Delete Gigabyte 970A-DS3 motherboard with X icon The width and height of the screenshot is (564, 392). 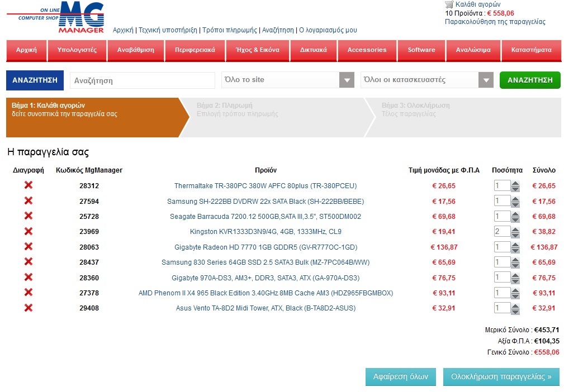(x=29, y=277)
